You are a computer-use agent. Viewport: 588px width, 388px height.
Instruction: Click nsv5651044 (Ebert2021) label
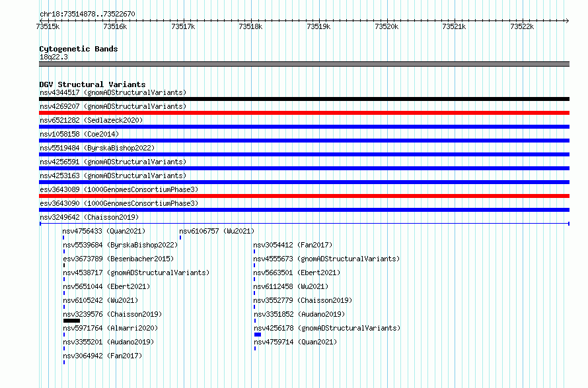click(x=106, y=286)
